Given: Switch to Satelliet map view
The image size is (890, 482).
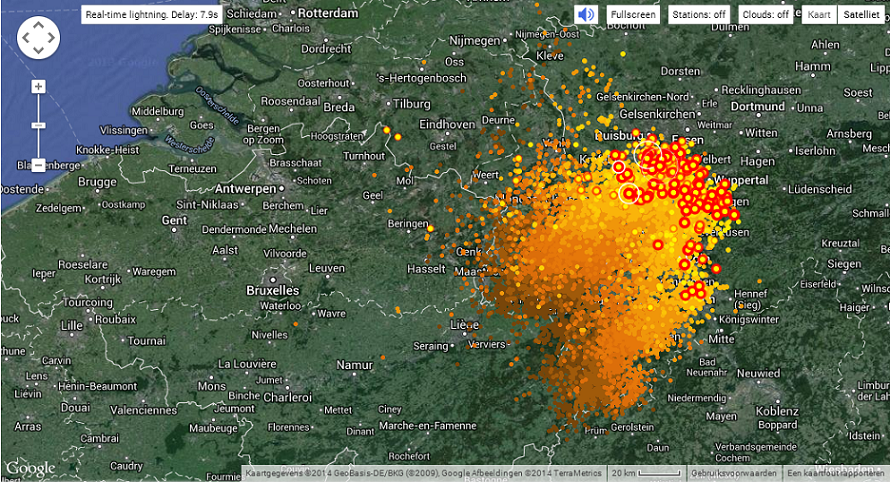Looking at the screenshot, I should pos(861,14).
